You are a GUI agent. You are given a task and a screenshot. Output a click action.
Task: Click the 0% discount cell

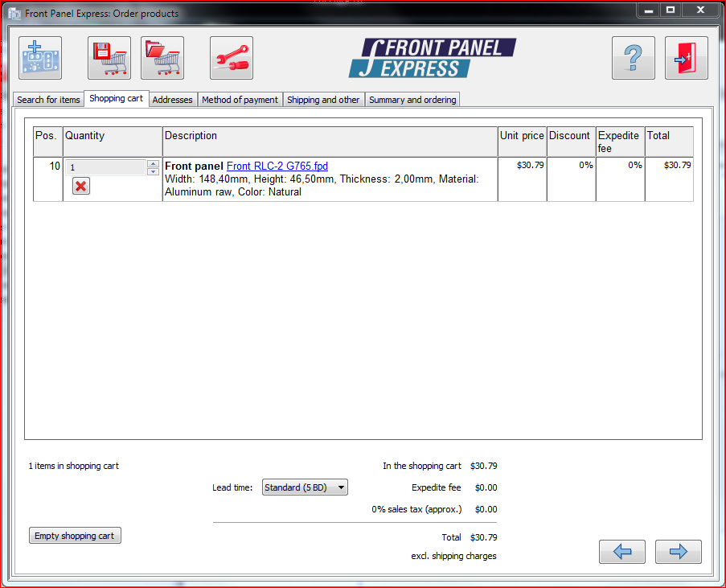pyautogui.click(x=572, y=179)
